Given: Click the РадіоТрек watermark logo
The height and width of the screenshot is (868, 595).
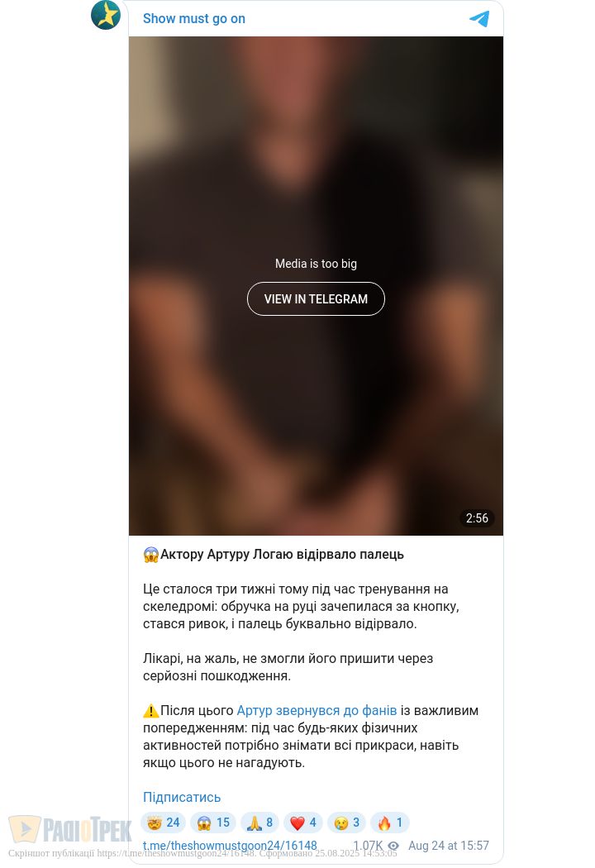Looking at the screenshot, I should [x=70, y=830].
